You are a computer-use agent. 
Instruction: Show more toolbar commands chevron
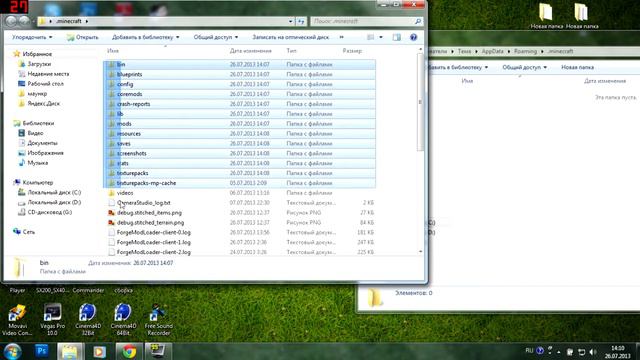342,37
